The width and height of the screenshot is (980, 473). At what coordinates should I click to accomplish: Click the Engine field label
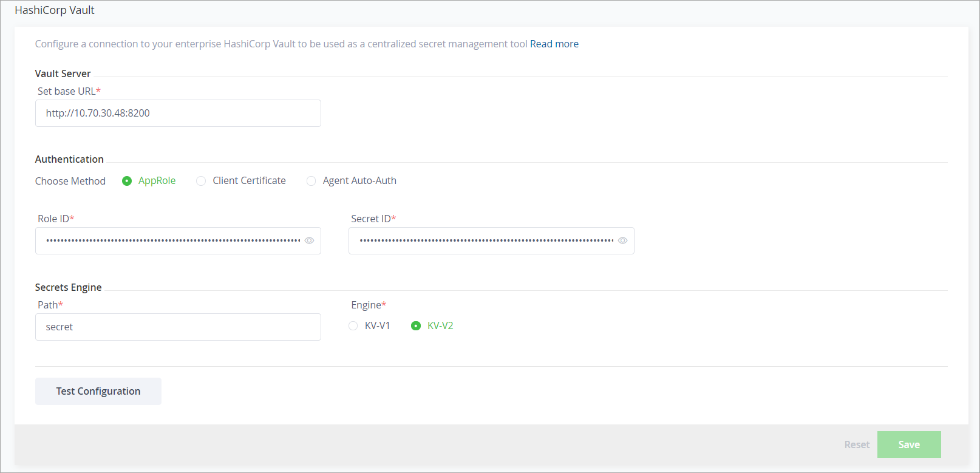[369, 305]
